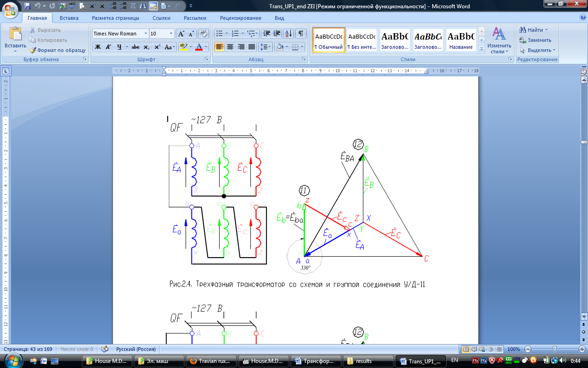Click the spelling check icon in status bar
This screenshot has height=368, width=588.
click(105, 349)
